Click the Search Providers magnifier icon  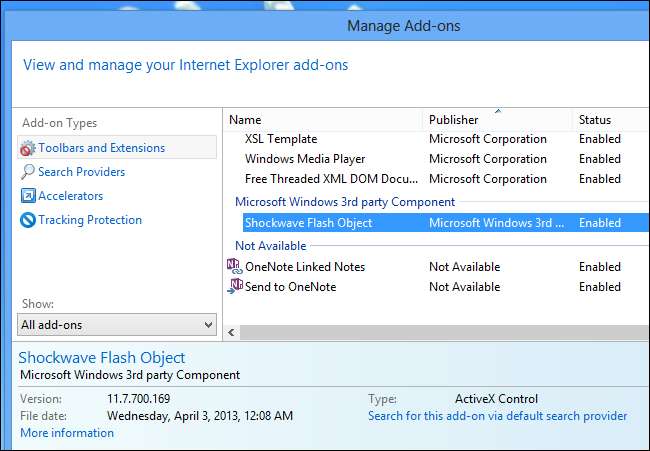(28, 172)
